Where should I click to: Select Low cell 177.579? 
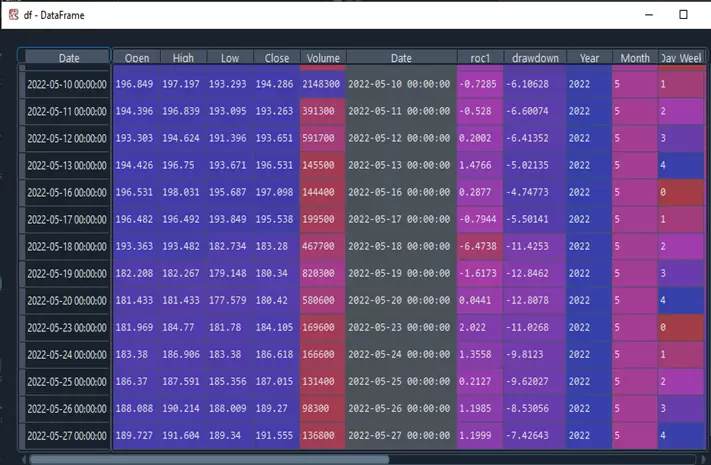pos(230,300)
